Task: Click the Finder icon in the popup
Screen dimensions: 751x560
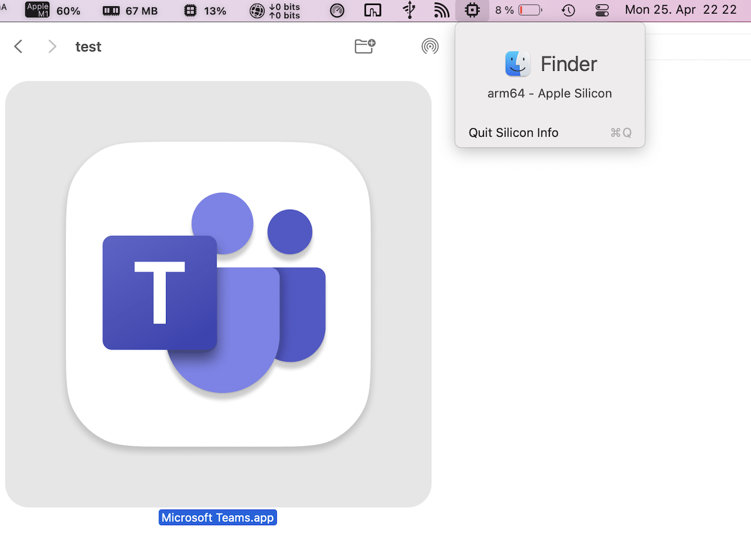Action: coord(518,63)
